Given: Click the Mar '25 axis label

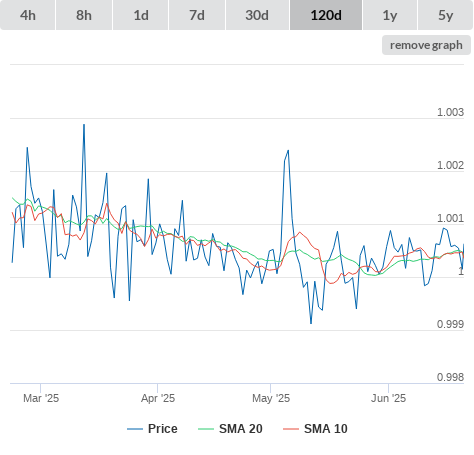Looking at the screenshot, I should pos(41,398).
